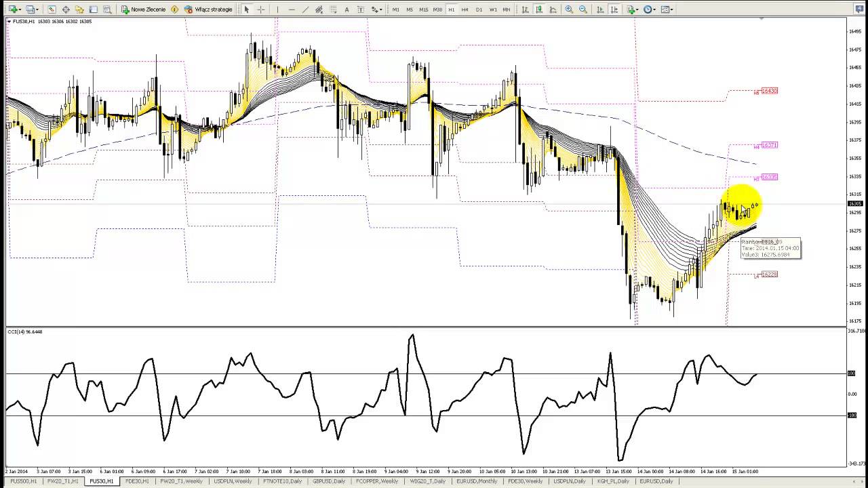Select the FUS30,H1 chart tab
This screenshot has height=488, width=868.
click(101, 481)
